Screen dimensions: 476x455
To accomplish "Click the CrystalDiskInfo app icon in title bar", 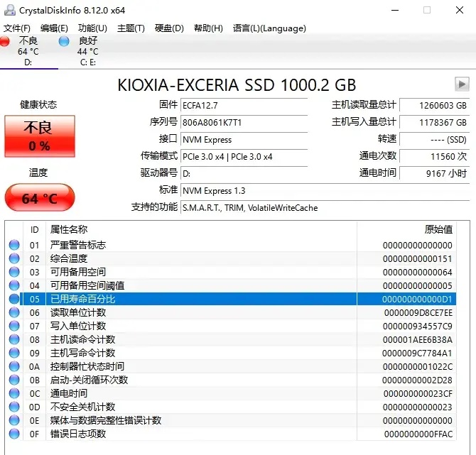I will point(10,10).
